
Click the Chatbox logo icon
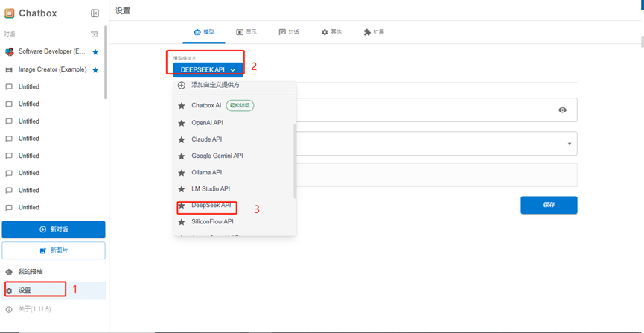9,13
